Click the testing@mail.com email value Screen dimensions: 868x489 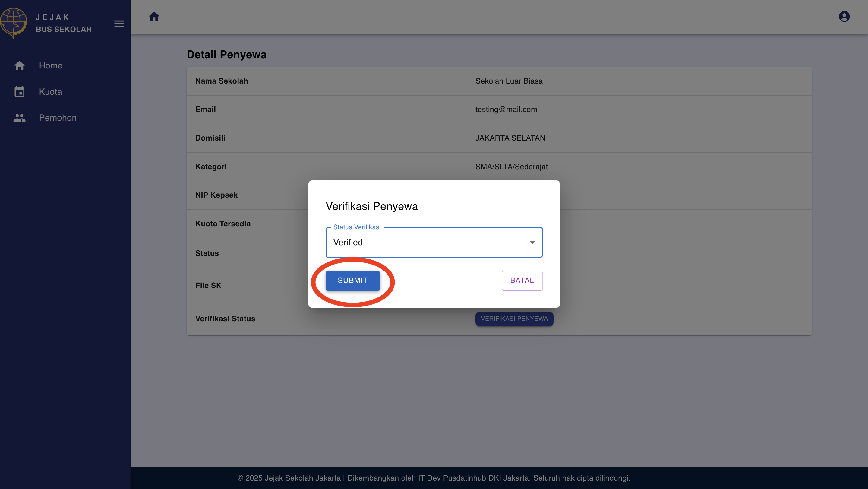click(x=506, y=109)
